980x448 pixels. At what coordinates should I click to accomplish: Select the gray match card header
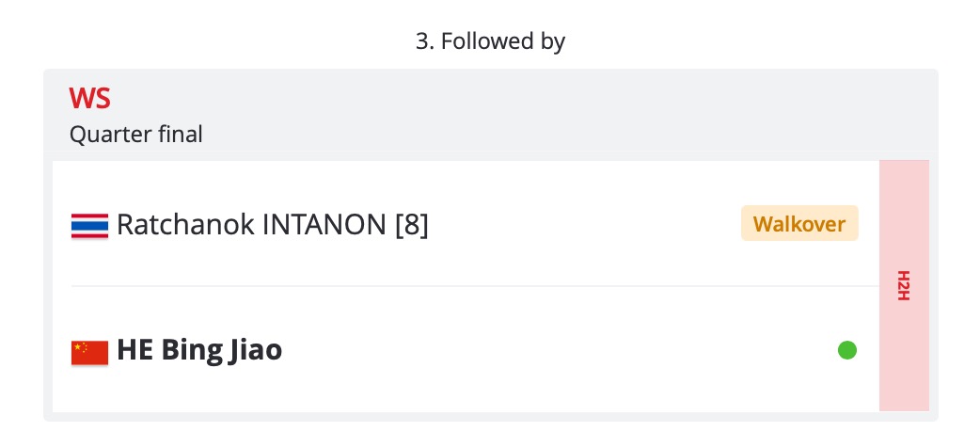[x=491, y=110]
